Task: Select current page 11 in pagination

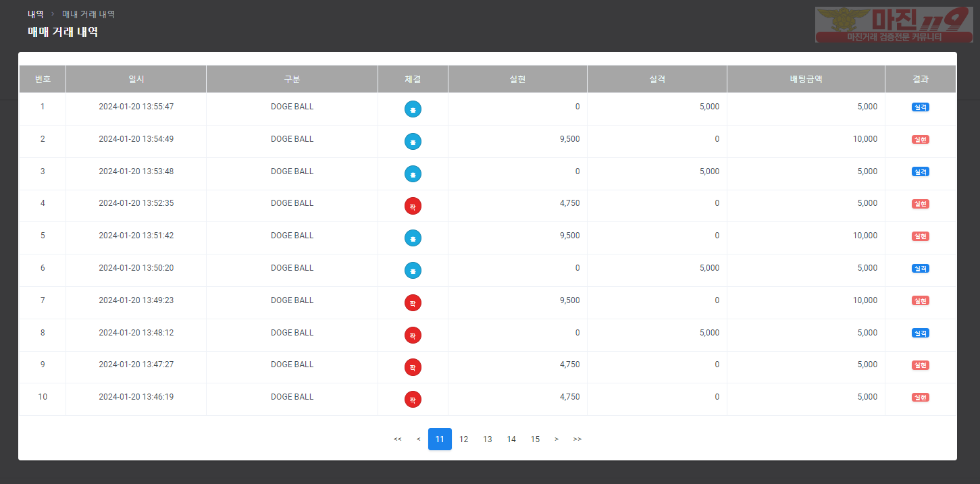Action: point(440,439)
